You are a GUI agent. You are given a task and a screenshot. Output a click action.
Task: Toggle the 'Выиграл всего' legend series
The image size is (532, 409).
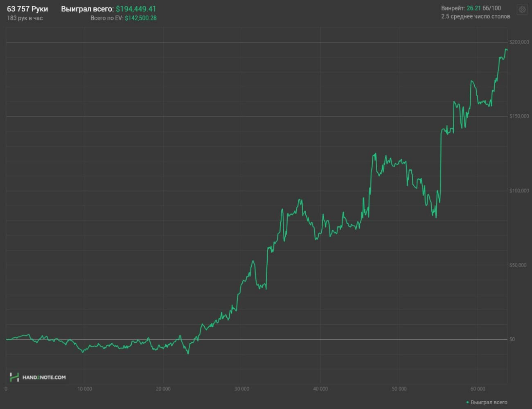tap(489, 402)
